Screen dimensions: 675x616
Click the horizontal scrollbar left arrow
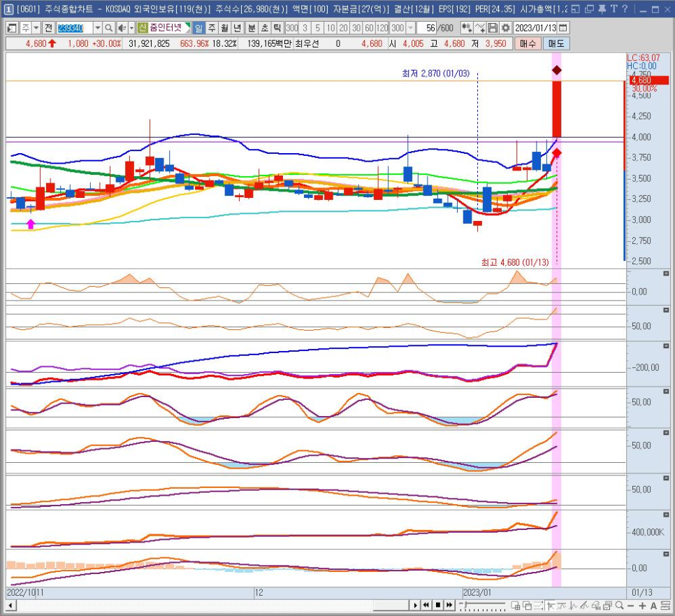[x=10, y=606]
